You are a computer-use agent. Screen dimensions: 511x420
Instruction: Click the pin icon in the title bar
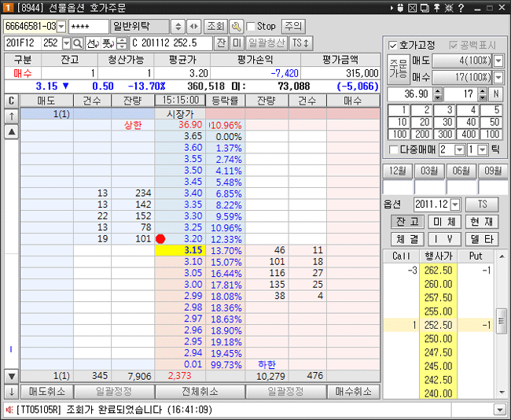[436, 8]
